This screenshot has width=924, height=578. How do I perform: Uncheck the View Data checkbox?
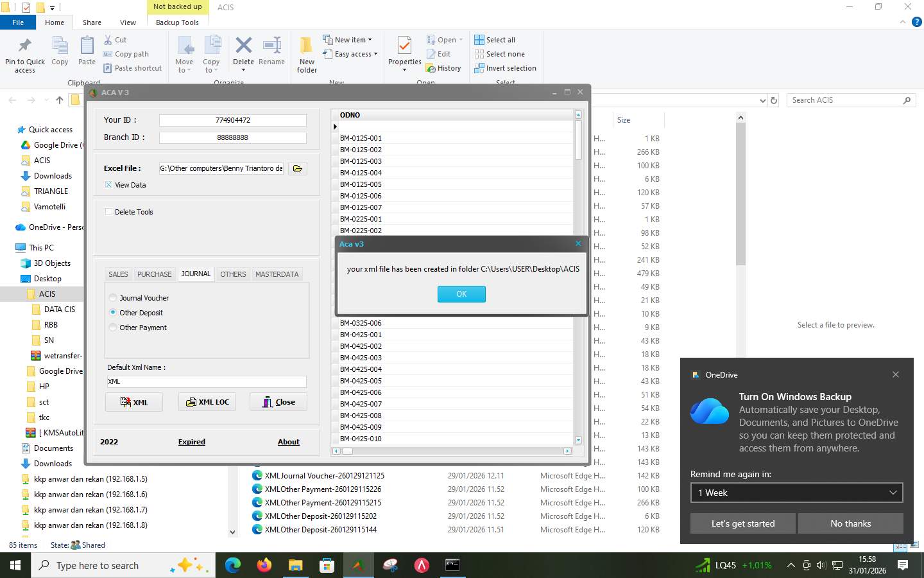pos(108,185)
